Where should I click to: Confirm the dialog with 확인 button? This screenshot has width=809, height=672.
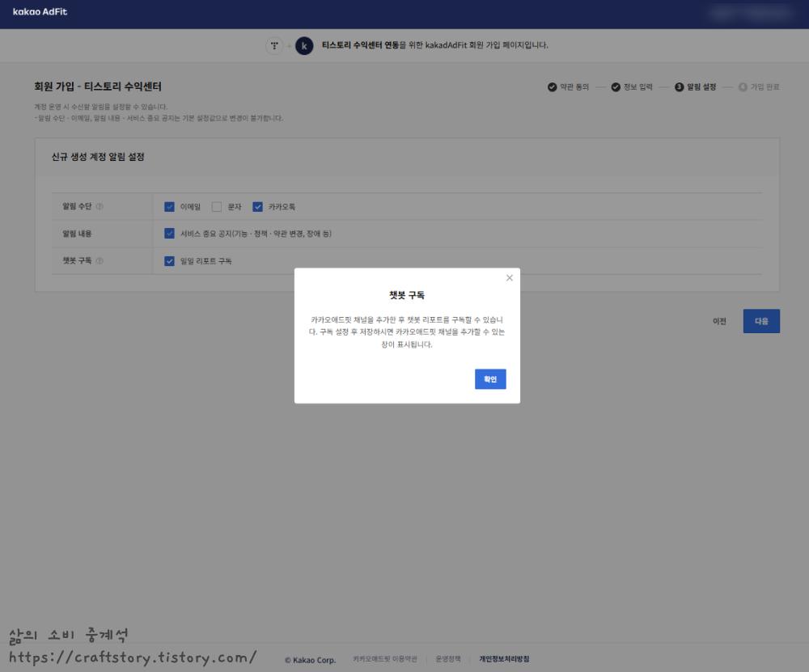(490, 379)
